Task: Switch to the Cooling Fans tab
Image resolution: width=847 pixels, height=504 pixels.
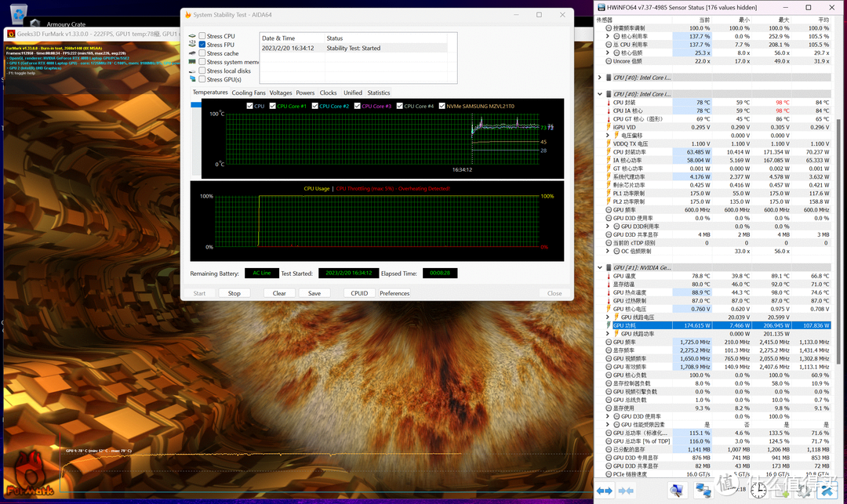Action: click(249, 92)
